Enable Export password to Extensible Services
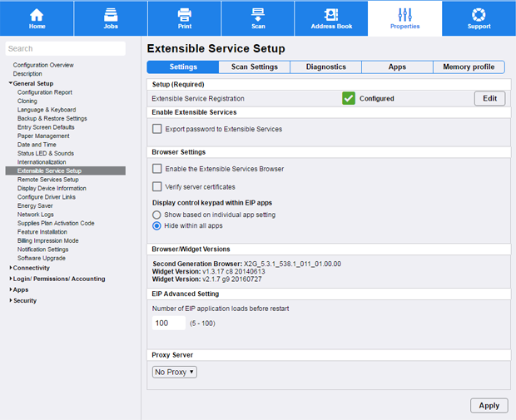Screen dimensions: 516x420 click(x=157, y=129)
